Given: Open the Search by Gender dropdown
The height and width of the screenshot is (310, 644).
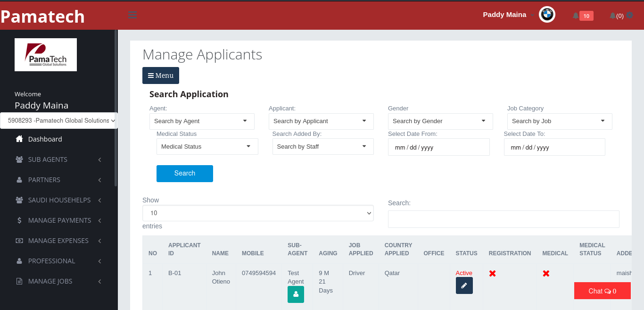Looking at the screenshot, I should coord(440,121).
